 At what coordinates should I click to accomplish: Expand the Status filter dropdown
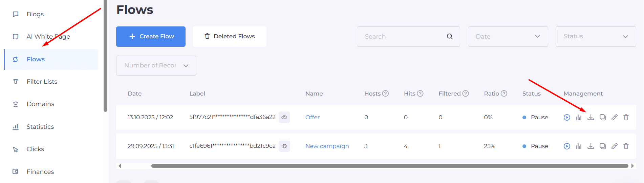595,37
